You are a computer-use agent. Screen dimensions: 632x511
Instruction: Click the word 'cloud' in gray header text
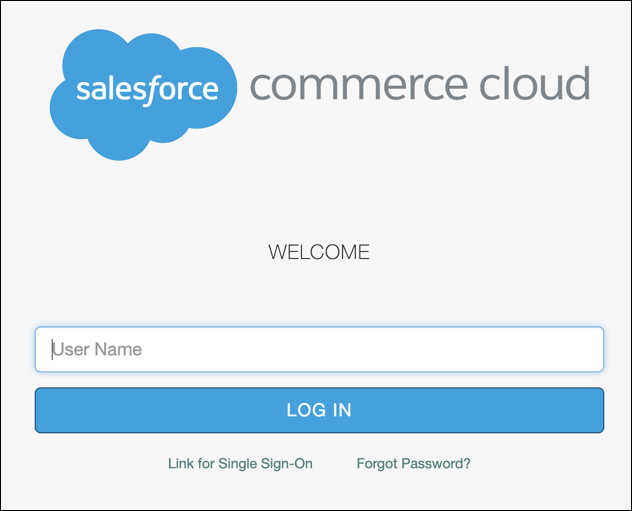point(535,83)
